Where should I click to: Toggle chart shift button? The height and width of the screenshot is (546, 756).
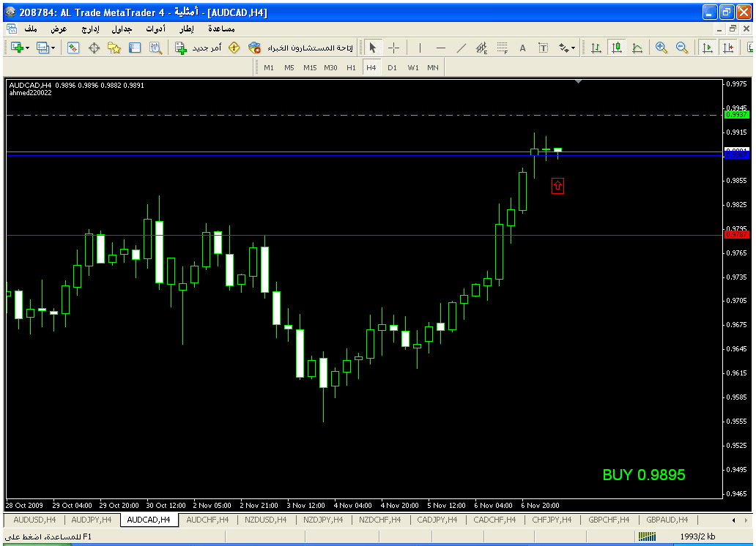tap(727, 48)
